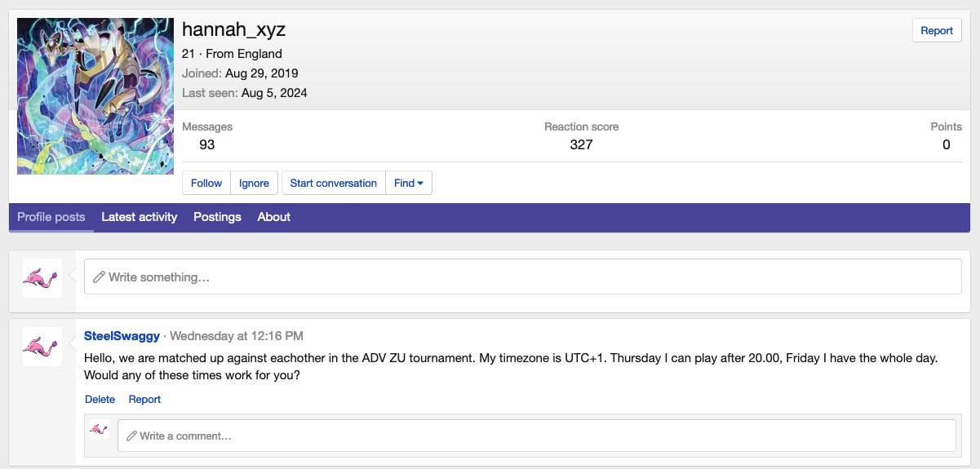Viewport: 980px width, 469px height.
Task: Open SteelSwaggy's profile link
Action: [122, 336]
